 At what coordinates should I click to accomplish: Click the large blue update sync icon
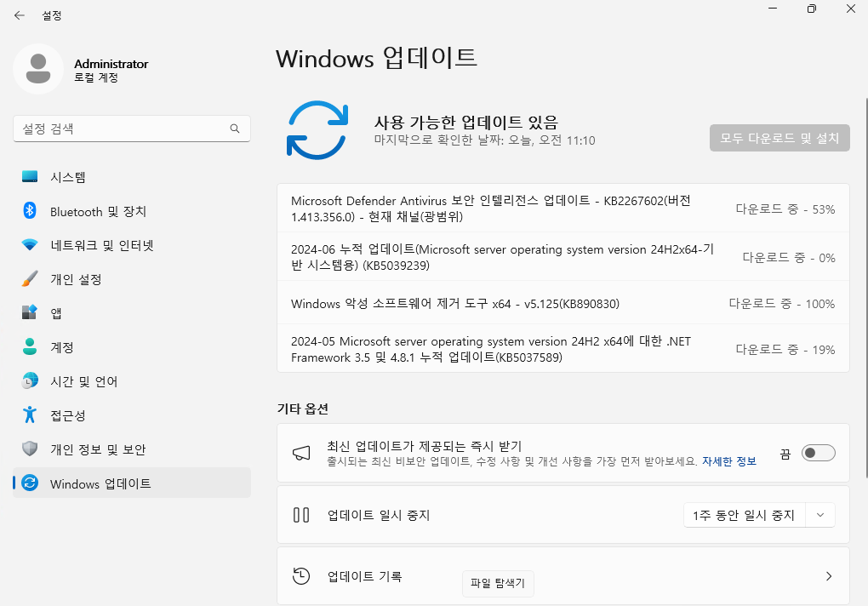[317, 130]
